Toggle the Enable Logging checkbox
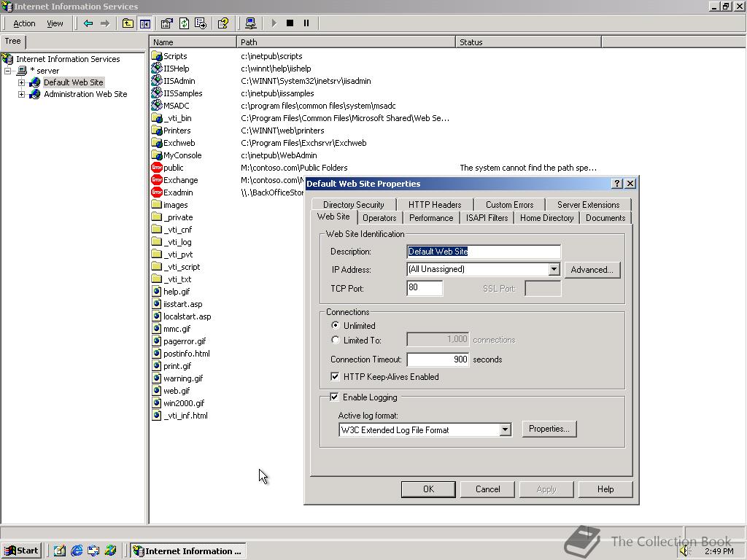747x560 pixels. (x=334, y=397)
